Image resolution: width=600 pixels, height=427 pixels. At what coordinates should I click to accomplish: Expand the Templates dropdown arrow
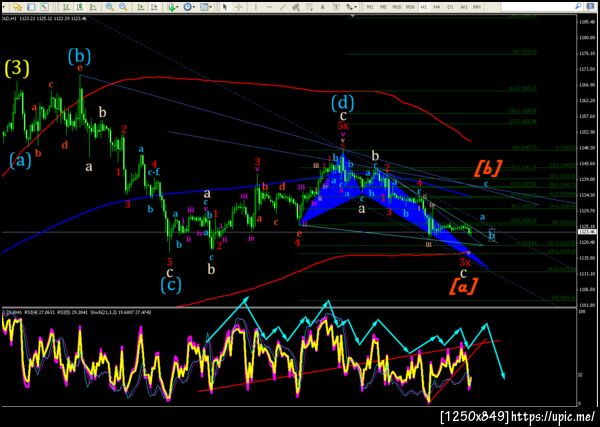click(210, 7)
